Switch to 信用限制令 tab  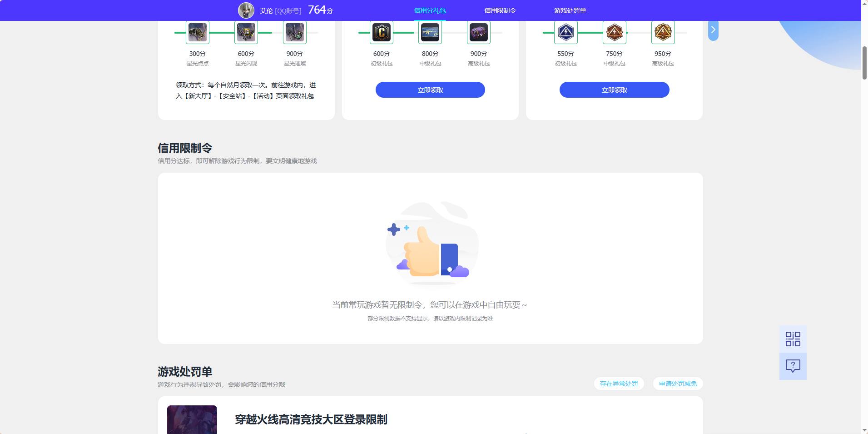[500, 10]
